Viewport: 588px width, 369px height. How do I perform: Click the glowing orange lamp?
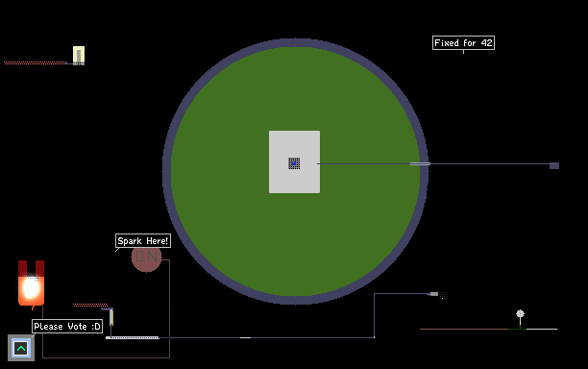31,287
